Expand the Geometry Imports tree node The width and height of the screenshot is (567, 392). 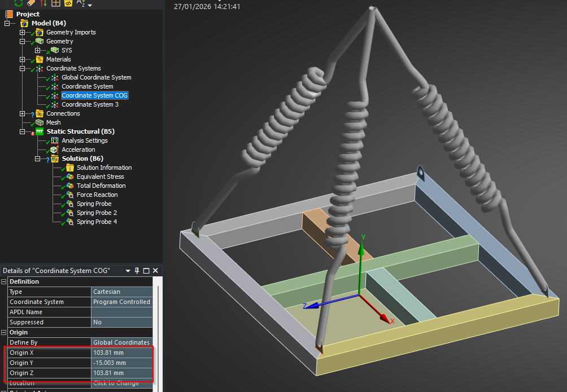[23, 32]
